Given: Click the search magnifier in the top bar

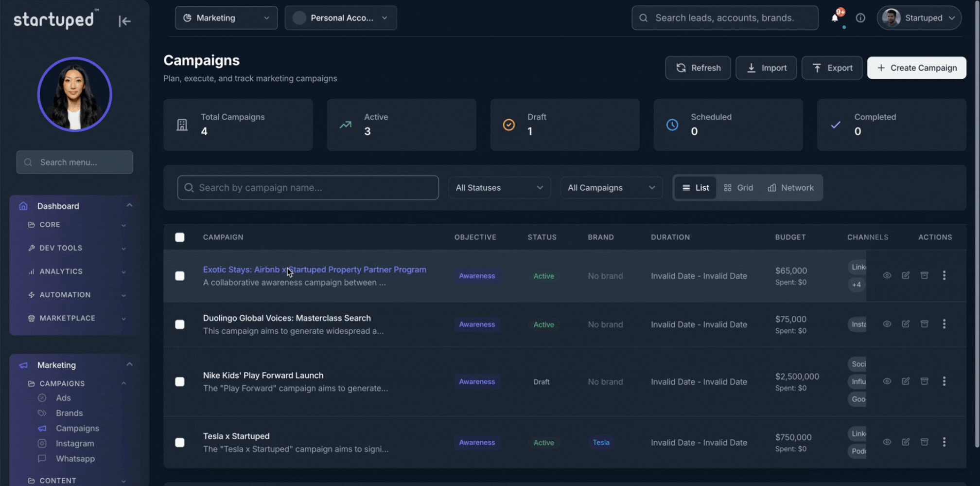Looking at the screenshot, I should 643,18.
